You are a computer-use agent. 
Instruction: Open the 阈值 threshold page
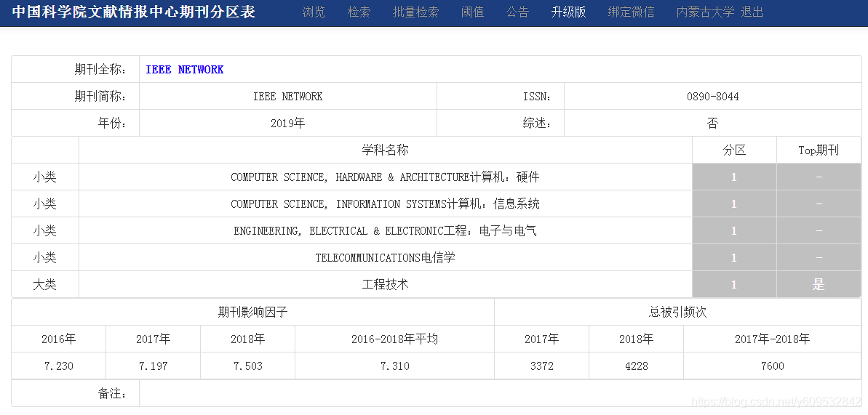coord(473,12)
